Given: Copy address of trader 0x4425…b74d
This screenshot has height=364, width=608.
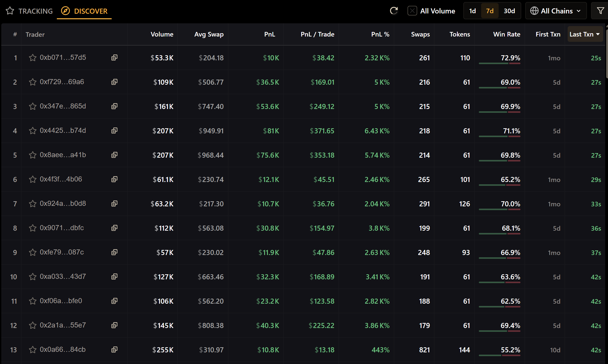Looking at the screenshot, I should (114, 131).
